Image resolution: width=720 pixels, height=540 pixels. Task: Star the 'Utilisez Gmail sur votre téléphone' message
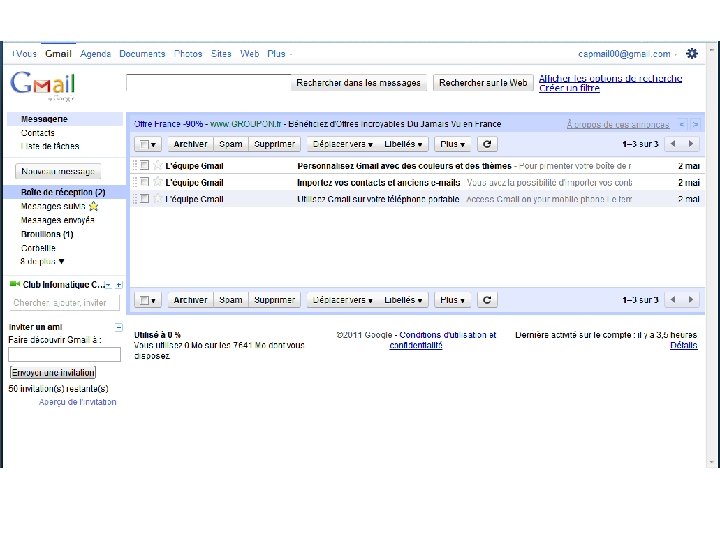click(x=158, y=198)
